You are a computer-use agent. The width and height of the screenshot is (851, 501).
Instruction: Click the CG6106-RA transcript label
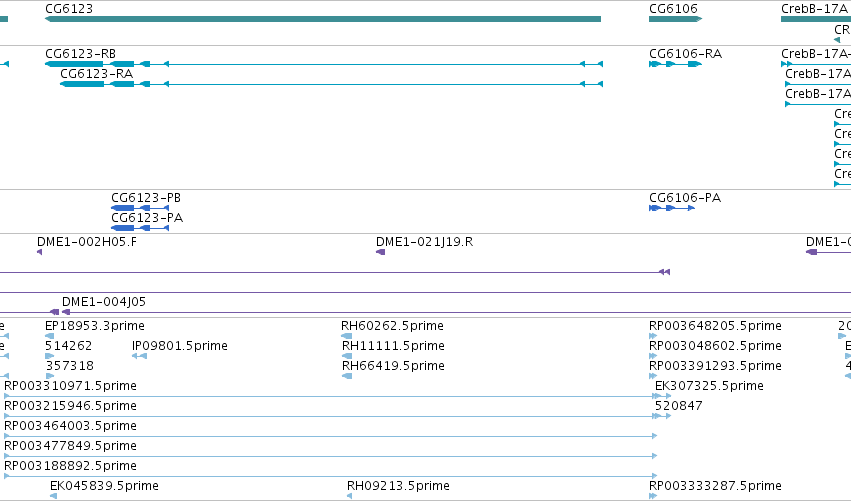point(685,54)
